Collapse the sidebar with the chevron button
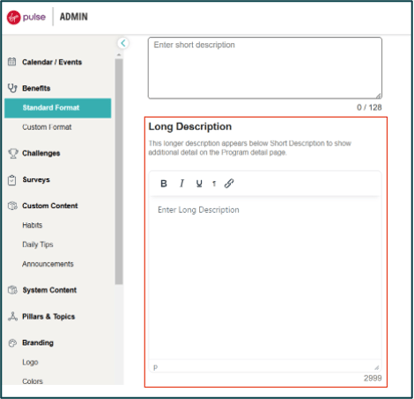 point(123,43)
